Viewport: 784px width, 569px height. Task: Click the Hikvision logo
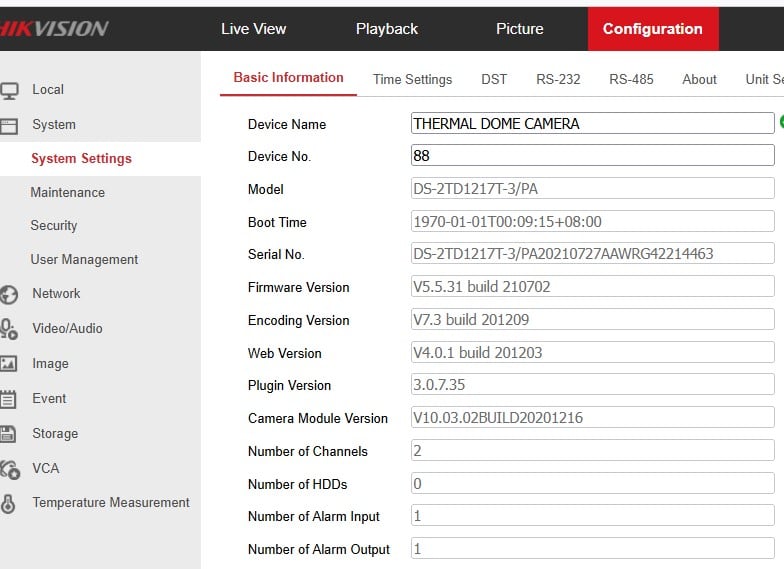tap(54, 28)
